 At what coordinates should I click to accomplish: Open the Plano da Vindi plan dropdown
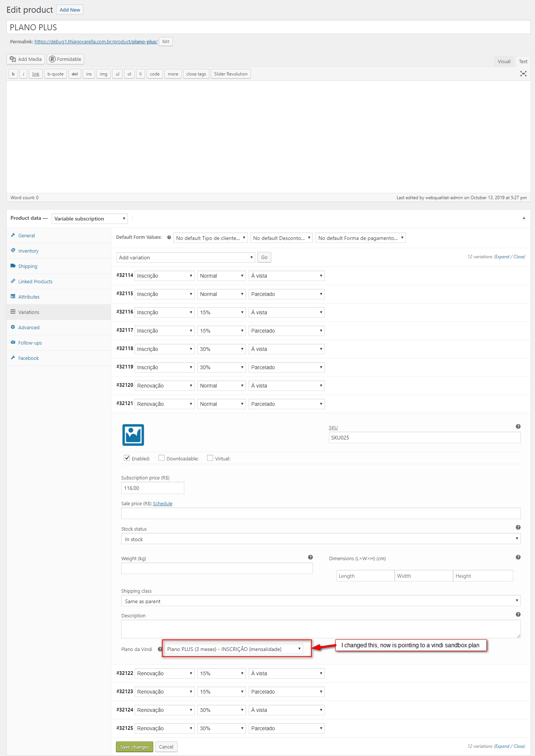[234, 649]
